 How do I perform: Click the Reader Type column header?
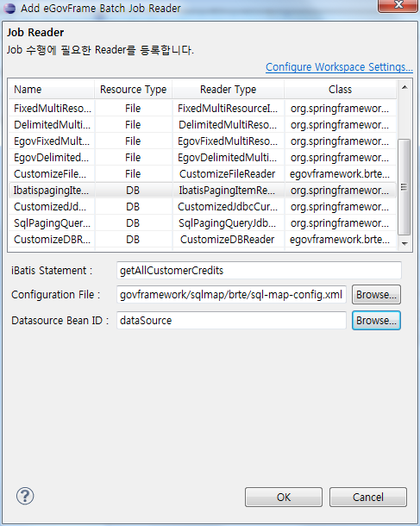tap(229, 90)
